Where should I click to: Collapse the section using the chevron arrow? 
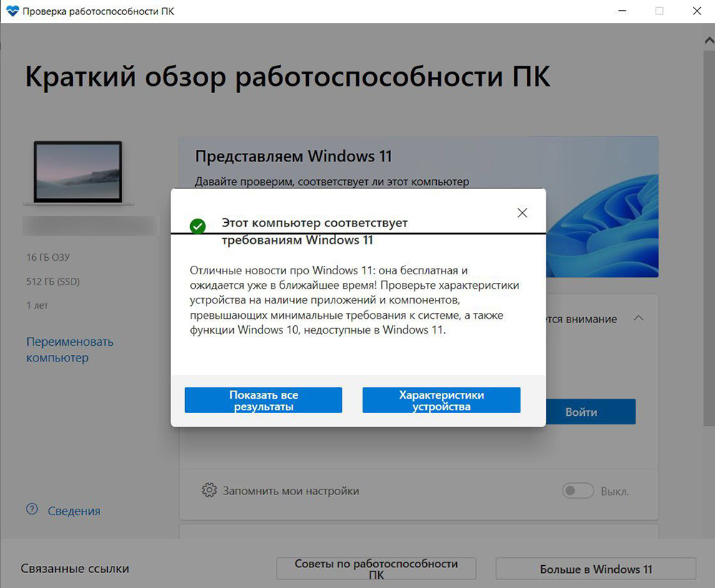[x=638, y=318]
